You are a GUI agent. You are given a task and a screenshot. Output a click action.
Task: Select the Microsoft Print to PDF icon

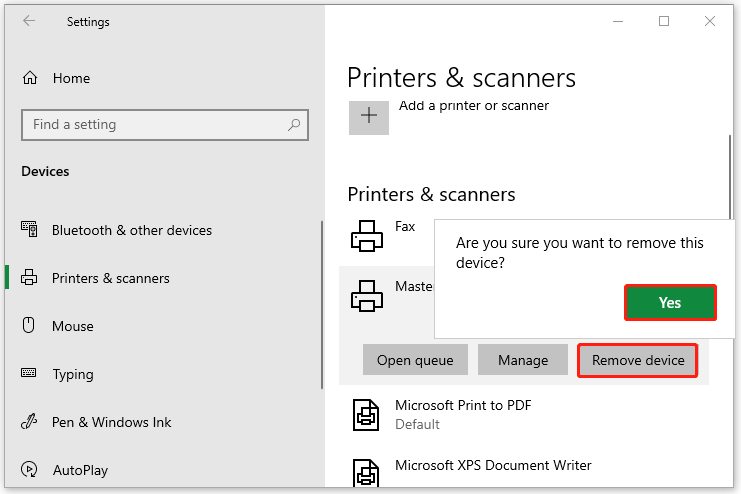[366, 415]
